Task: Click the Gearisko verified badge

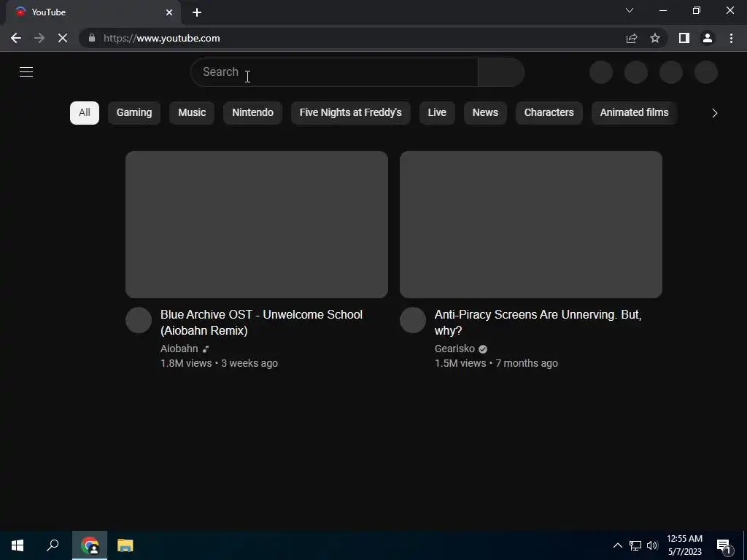Action: (483, 349)
